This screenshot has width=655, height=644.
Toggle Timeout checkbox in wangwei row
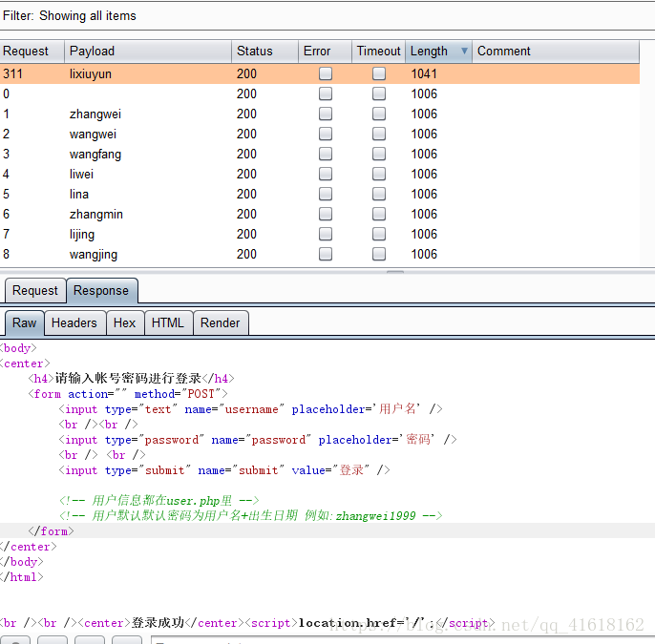point(379,134)
